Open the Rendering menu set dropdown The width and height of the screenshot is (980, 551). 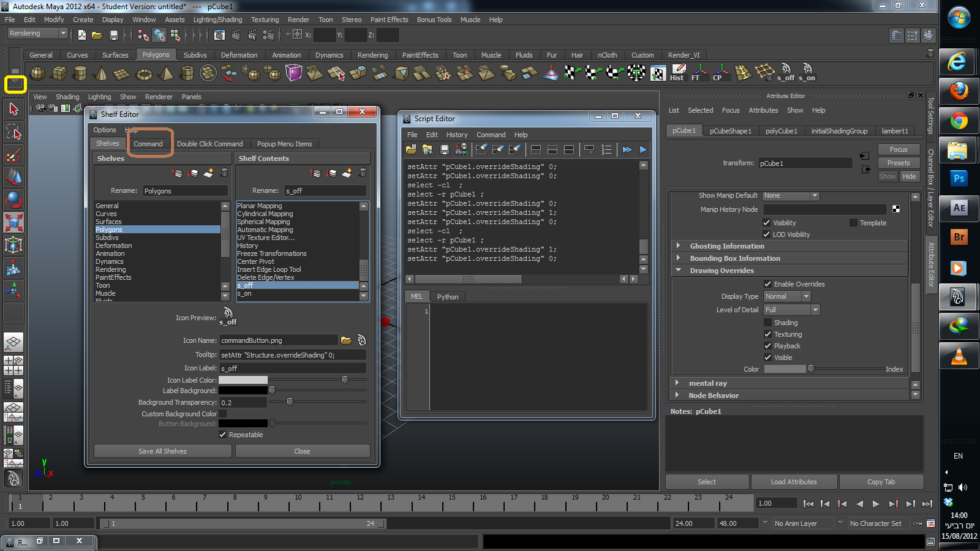click(x=37, y=34)
